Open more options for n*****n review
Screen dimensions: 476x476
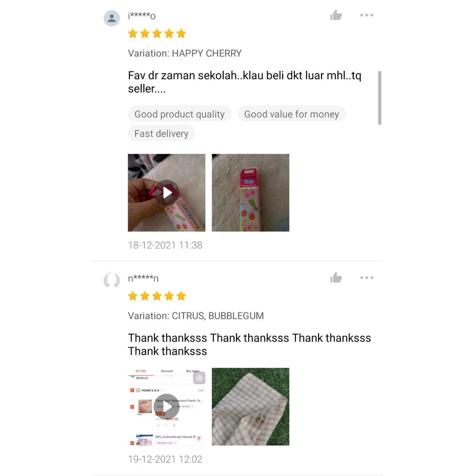click(x=367, y=277)
